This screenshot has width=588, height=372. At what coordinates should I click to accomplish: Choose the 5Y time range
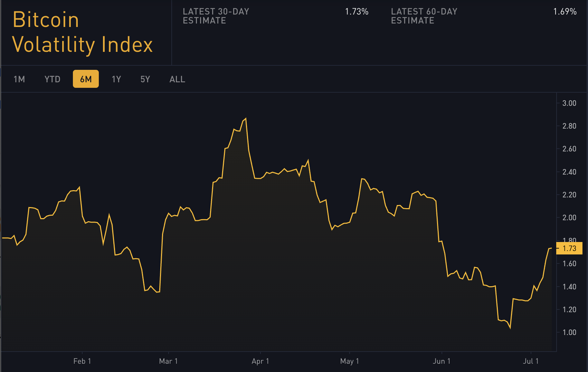click(x=145, y=79)
